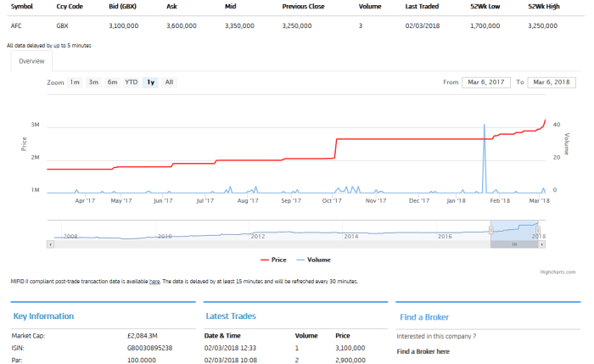
Task: Click the left navigator range handle
Action: click(x=490, y=231)
